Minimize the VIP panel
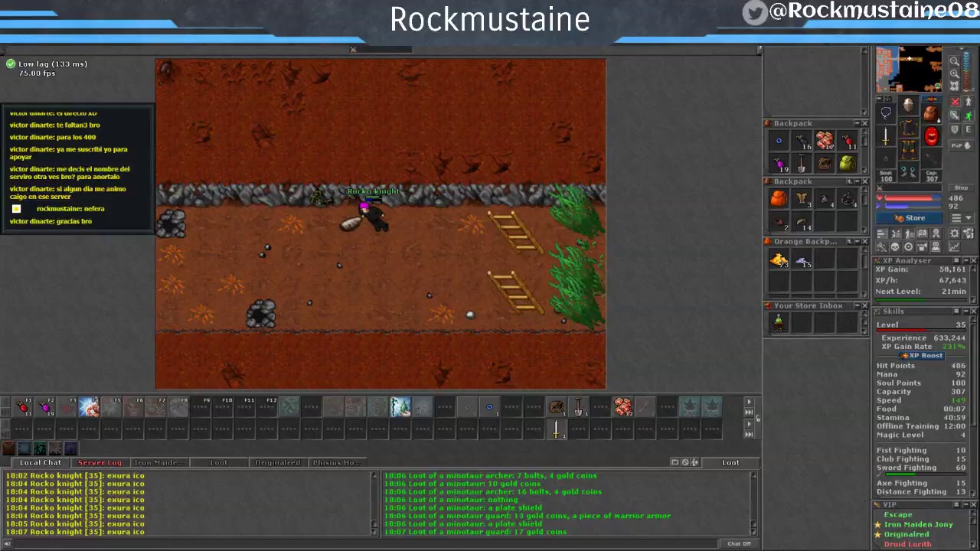This screenshot has width=980, height=551. [x=965, y=505]
